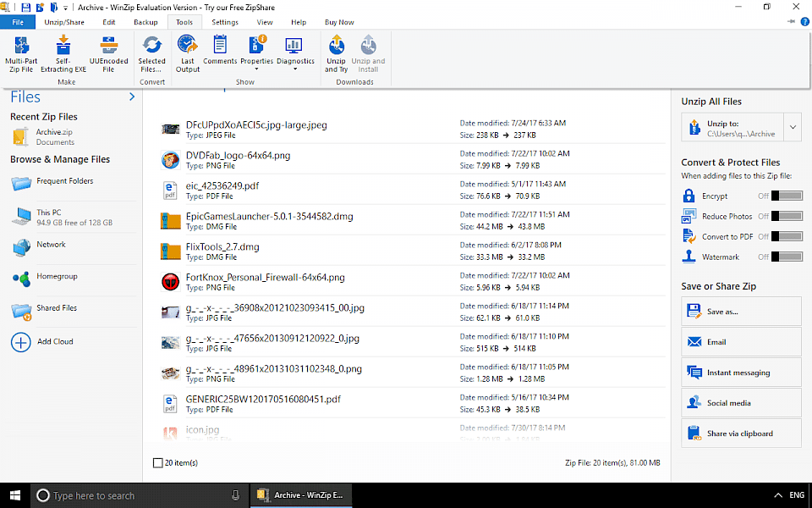Switch to the Unzip/Share tab

63,22
